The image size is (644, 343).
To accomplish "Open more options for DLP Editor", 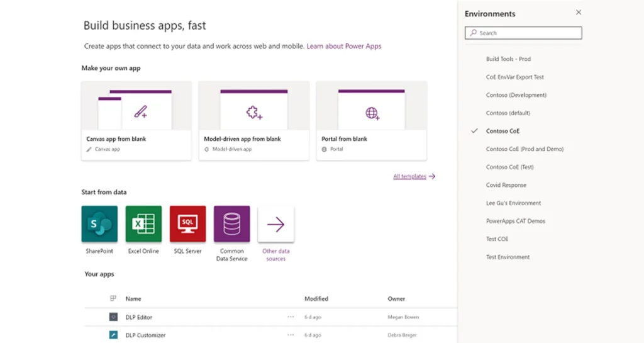I will tap(291, 317).
